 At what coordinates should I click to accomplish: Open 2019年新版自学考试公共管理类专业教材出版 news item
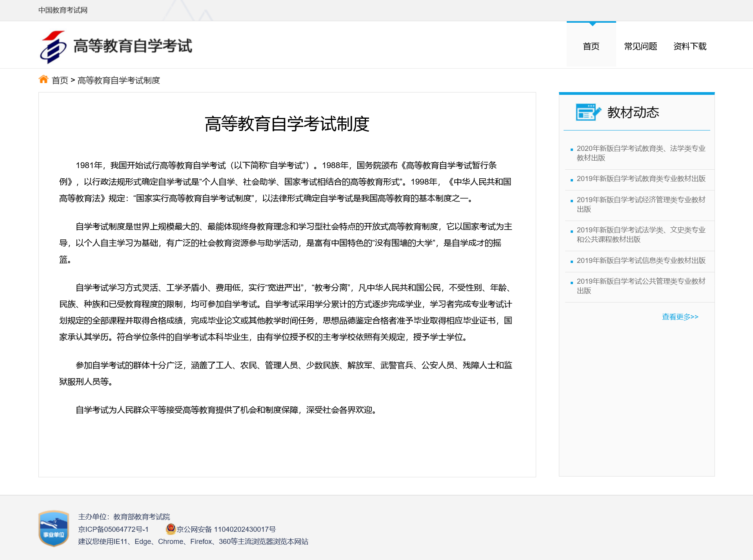pos(641,286)
